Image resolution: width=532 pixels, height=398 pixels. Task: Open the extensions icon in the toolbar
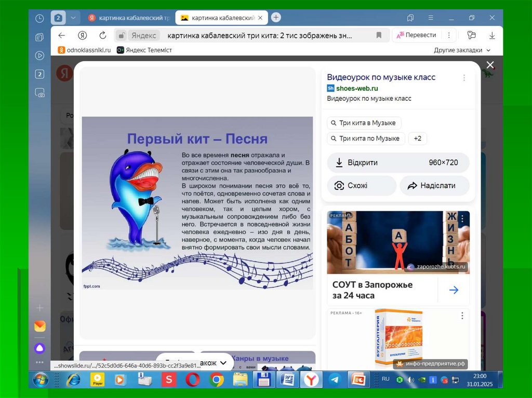coord(471,35)
